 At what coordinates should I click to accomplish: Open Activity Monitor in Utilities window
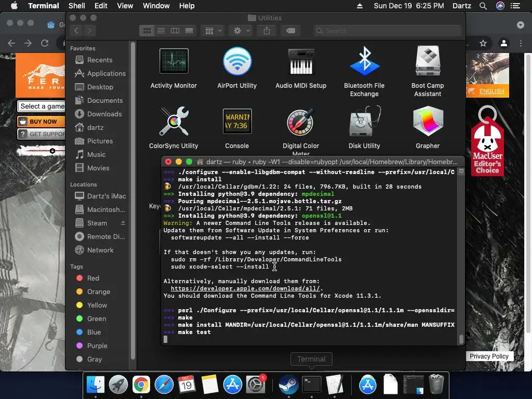coord(174,61)
